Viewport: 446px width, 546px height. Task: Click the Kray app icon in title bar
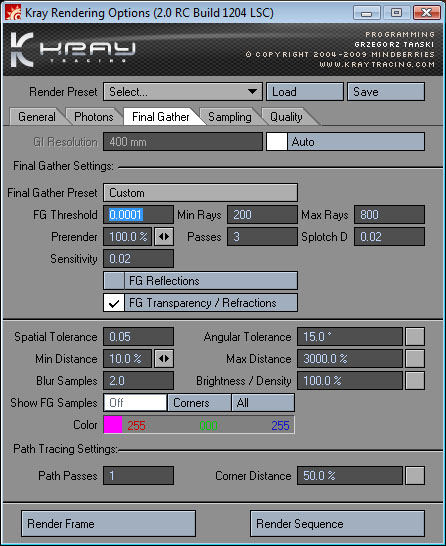pyautogui.click(x=13, y=13)
